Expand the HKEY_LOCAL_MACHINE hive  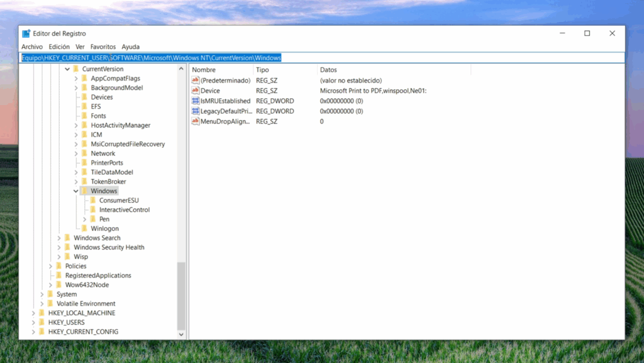(33, 313)
